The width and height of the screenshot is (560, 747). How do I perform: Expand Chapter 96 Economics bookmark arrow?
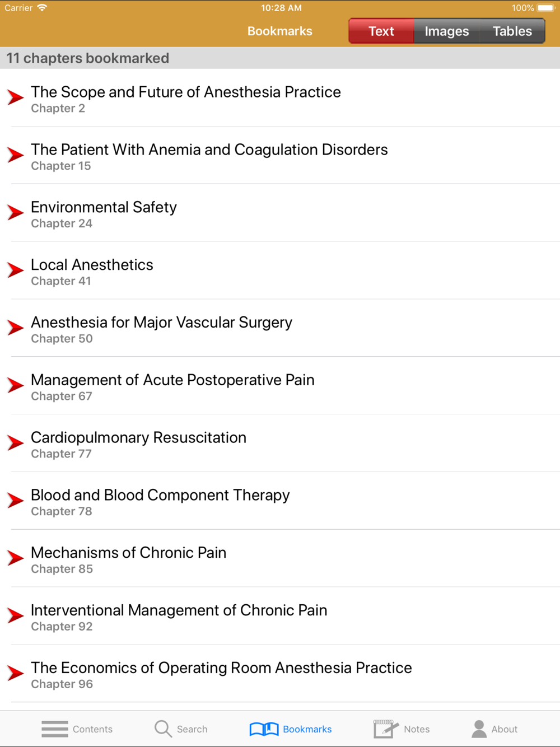16,673
